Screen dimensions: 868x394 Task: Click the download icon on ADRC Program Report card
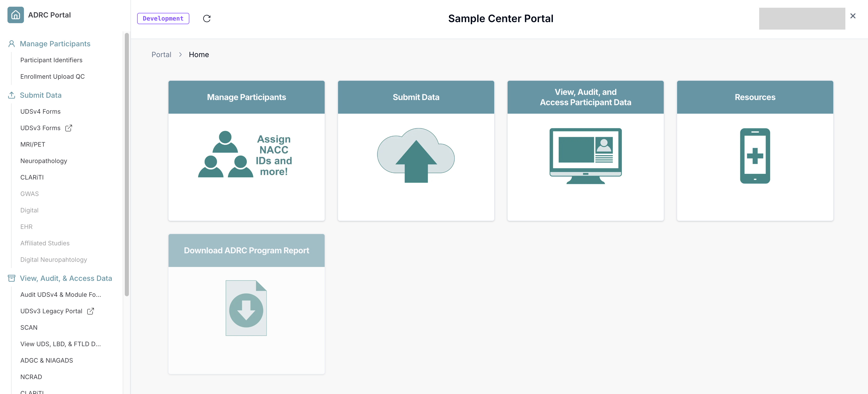pos(246,308)
